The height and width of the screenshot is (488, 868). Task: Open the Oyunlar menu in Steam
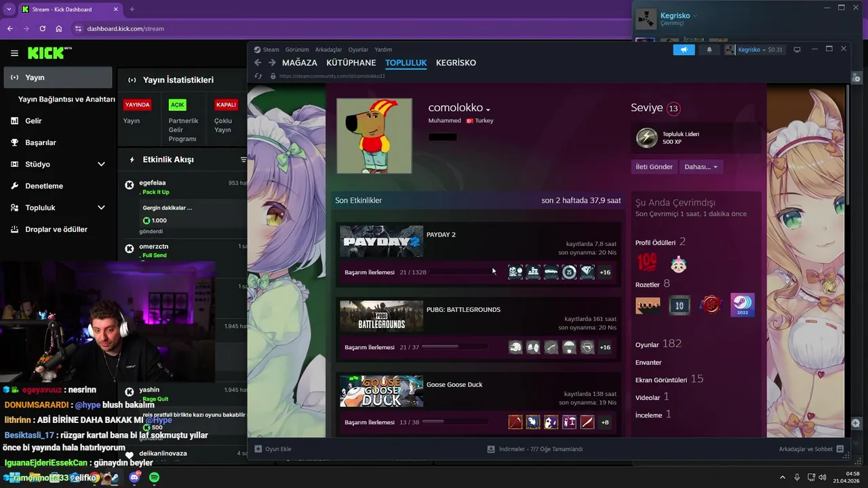[358, 49]
